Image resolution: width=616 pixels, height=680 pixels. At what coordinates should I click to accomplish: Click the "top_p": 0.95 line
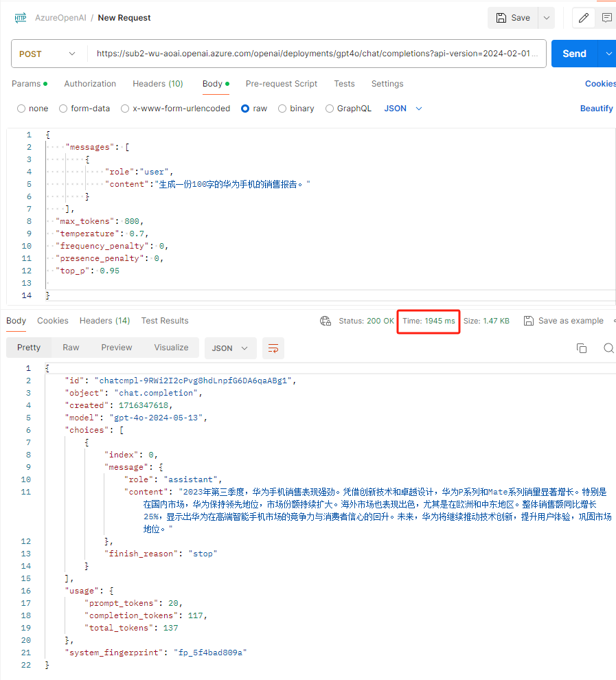click(x=88, y=271)
